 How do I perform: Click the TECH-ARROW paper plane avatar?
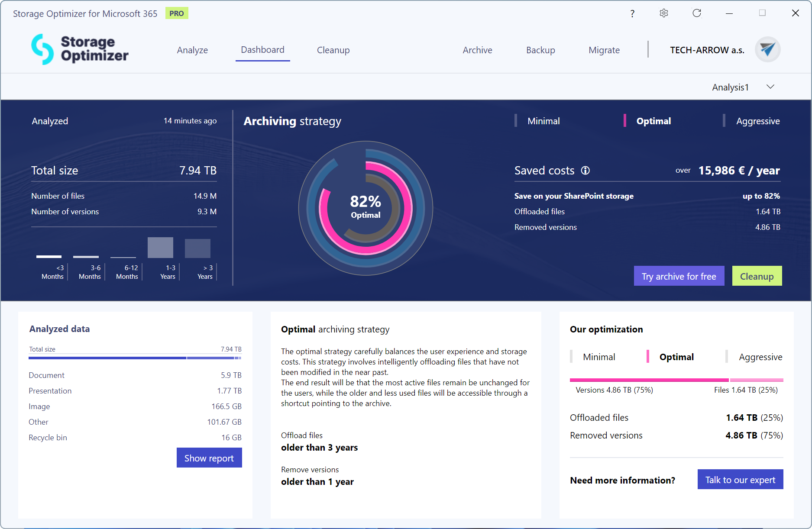coord(767,50)
